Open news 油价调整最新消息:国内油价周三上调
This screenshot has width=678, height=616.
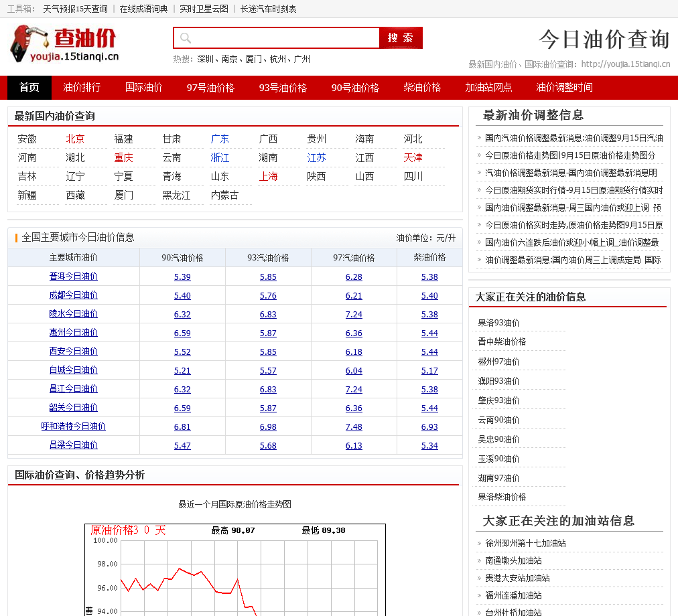coord(573,260)
